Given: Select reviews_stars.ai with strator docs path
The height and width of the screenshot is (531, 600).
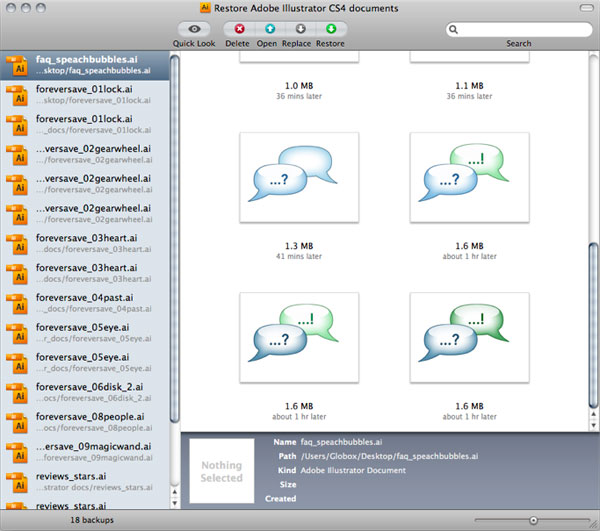Looking at the screenshot, I should [x=85, y=482].
